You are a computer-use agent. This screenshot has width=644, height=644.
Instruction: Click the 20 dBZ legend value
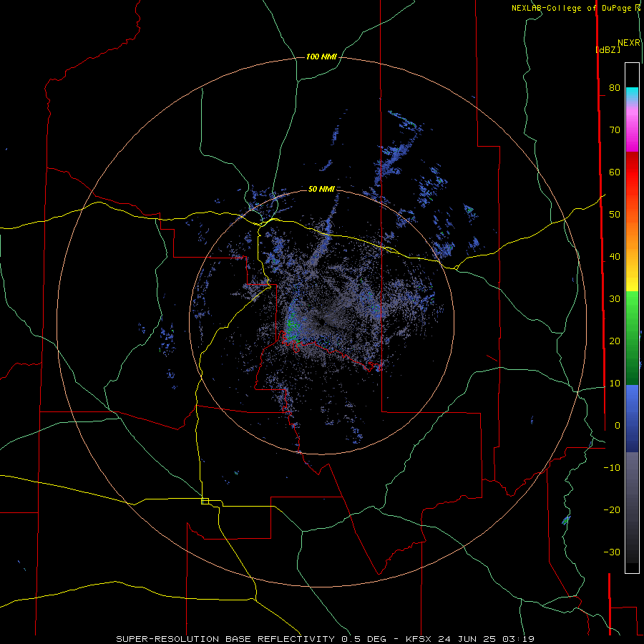pyautogui.click(x=615, y=341)
